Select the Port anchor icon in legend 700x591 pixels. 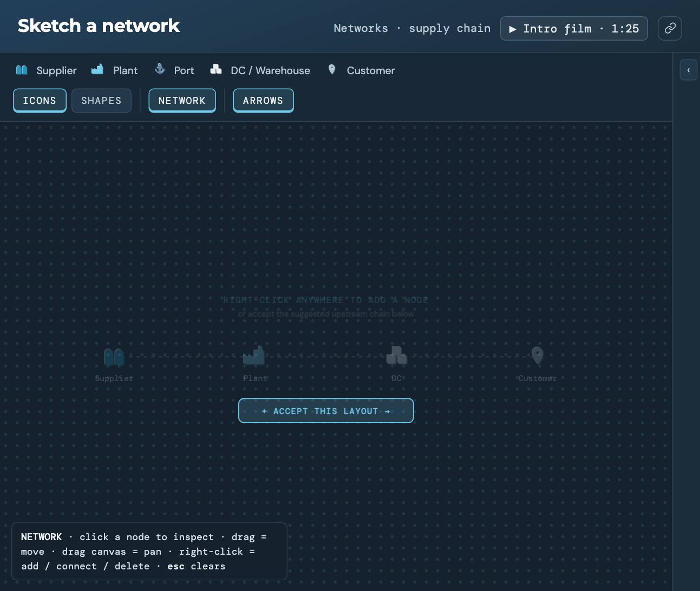click(x=160, y=69)
